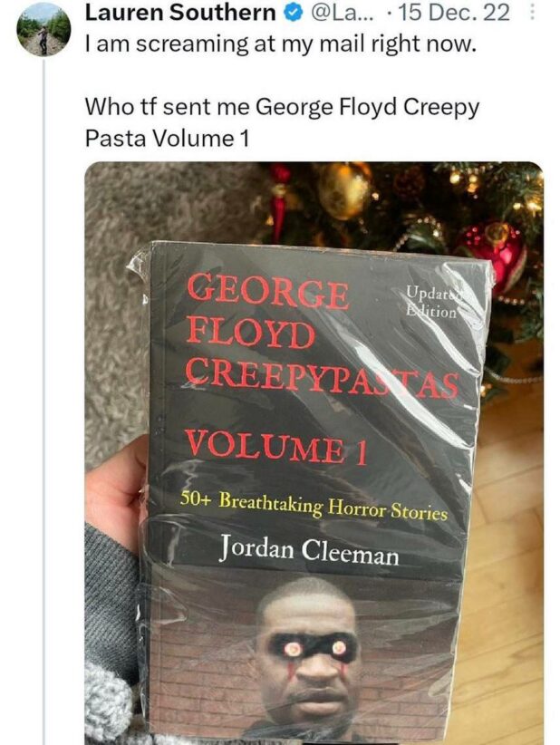Screen dimensions: 560x745
Task: Click the 'Jordan Cleeman' author name on cover
Action: [x=309, y=550]
